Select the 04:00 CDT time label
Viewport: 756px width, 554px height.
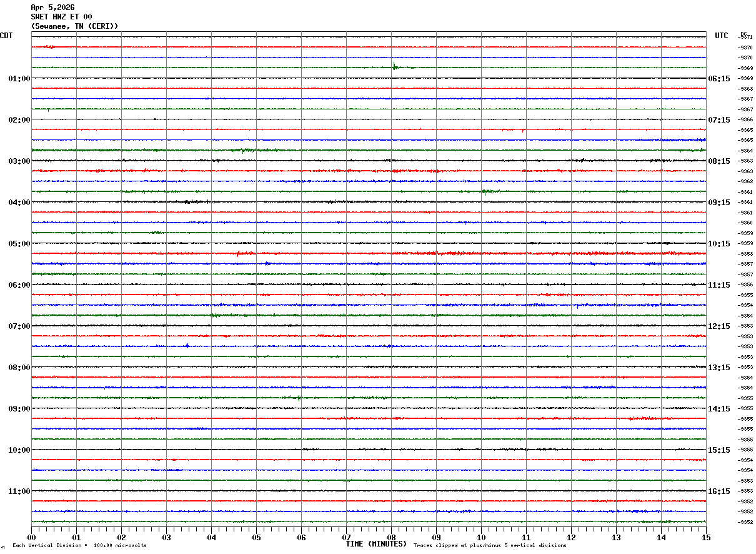coord(19,203)
